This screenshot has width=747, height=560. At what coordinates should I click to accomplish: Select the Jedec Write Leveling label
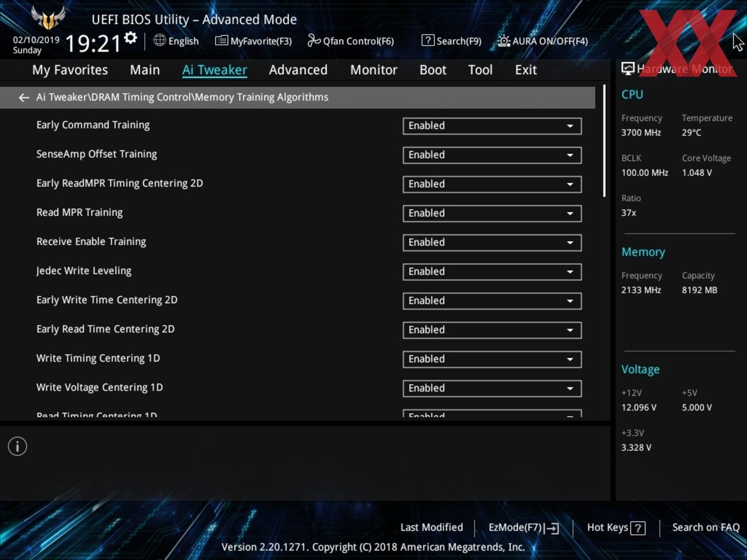(x=84, y=271)
